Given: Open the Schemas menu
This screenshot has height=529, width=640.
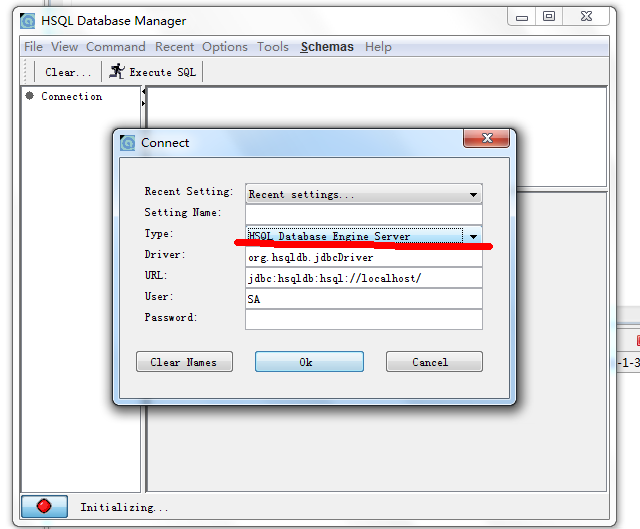Looking at the screenshot, I should coord(327,47).
